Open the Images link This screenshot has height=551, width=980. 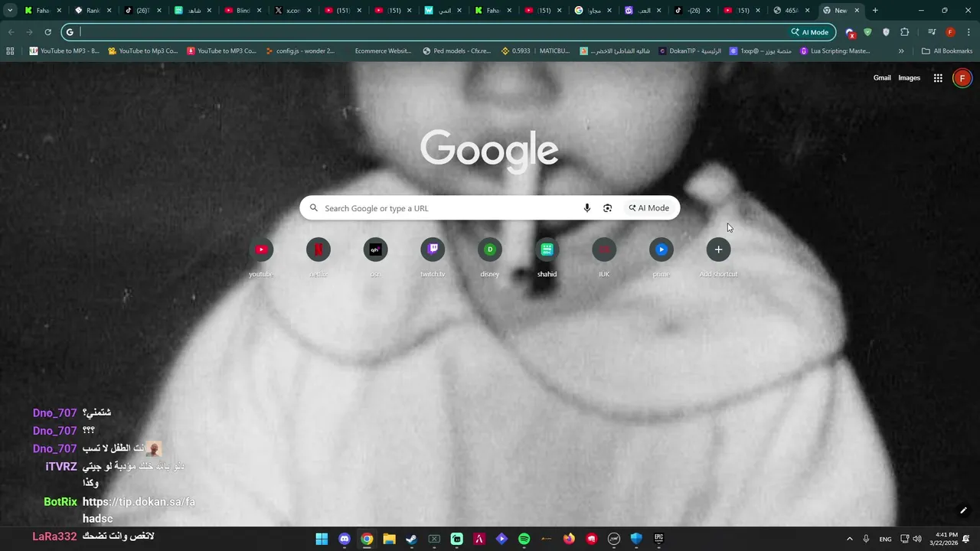tap(909, 78)
